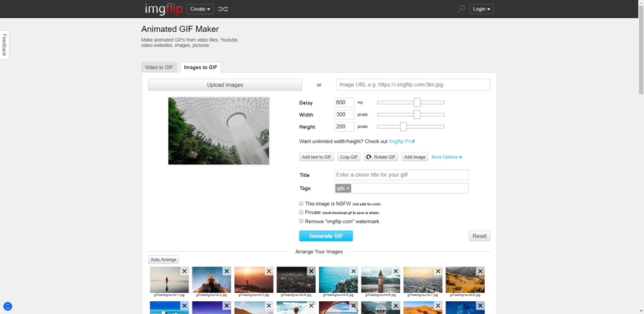
Task: Open the Create dropdown menu
Action: click(x=200, y=9)
